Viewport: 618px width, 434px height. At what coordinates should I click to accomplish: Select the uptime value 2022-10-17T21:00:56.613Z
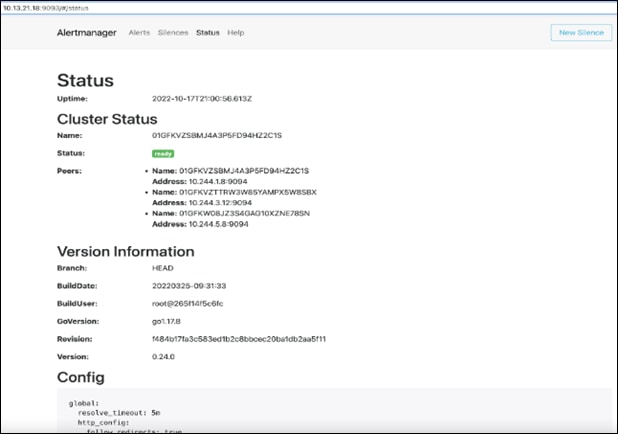(x=202, y=99)
